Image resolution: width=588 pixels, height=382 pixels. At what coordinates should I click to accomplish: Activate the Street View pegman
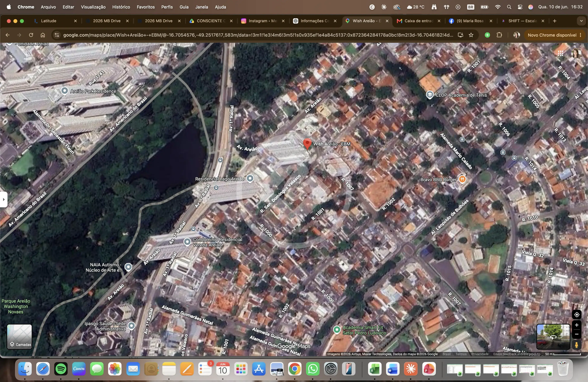[577, 345]
